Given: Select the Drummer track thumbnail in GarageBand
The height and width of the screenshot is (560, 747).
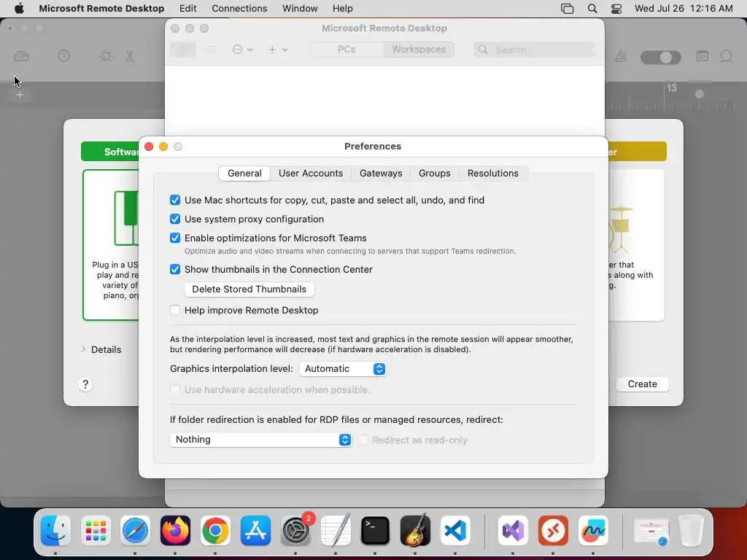Looking at the screenshot, I should (636, 245).
